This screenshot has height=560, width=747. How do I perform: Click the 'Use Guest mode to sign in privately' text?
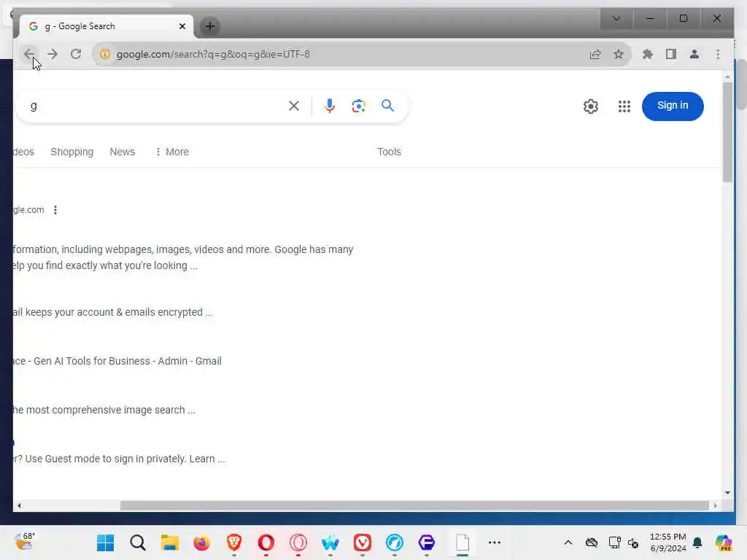tap(106, 459)
